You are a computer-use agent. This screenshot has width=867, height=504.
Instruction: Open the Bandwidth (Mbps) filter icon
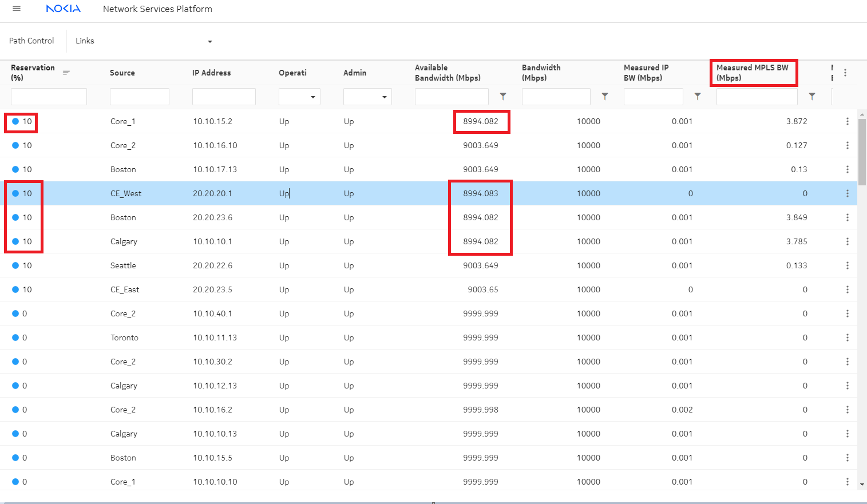point(605,97)
